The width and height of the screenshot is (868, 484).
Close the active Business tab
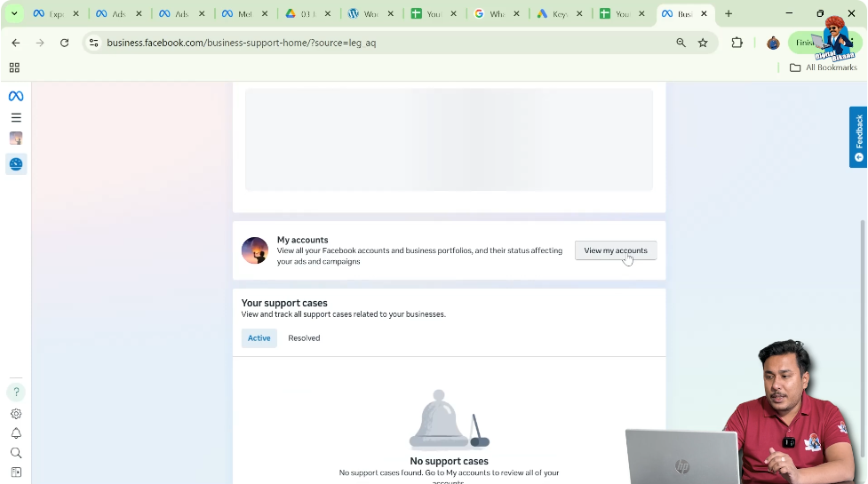705,14
